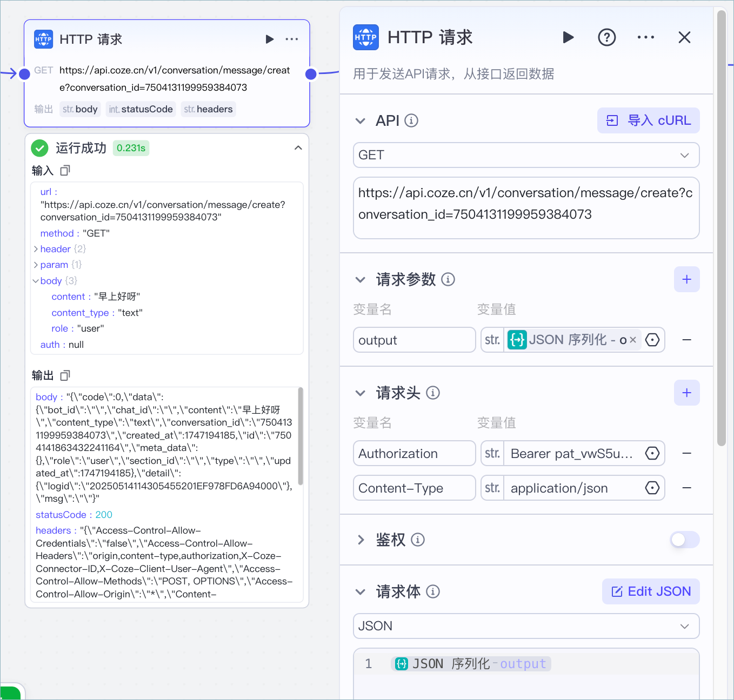The image size is (734, 700).
Task: Run the HTTP 请求 node from the panel header
Action: (x=568, y=37)
